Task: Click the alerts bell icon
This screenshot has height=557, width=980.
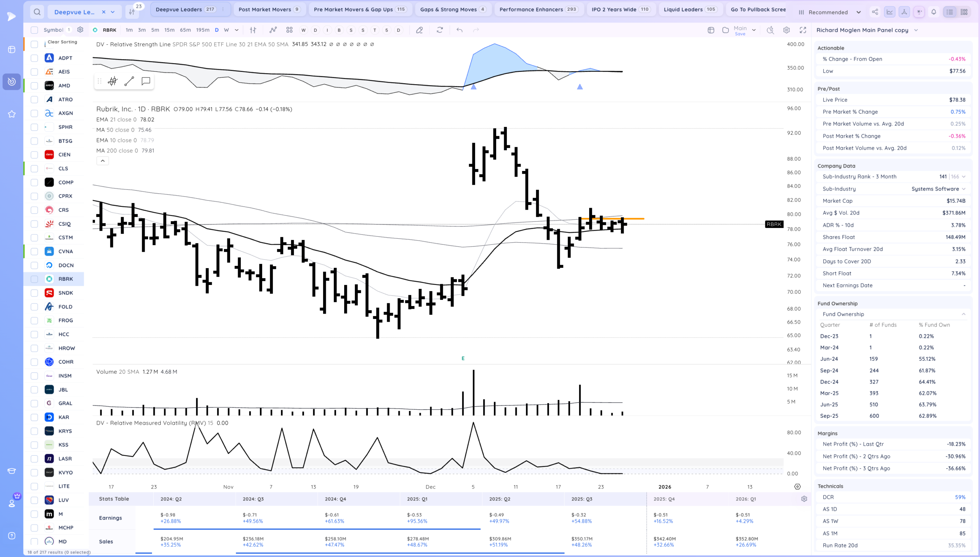Action: coord(934,12)
